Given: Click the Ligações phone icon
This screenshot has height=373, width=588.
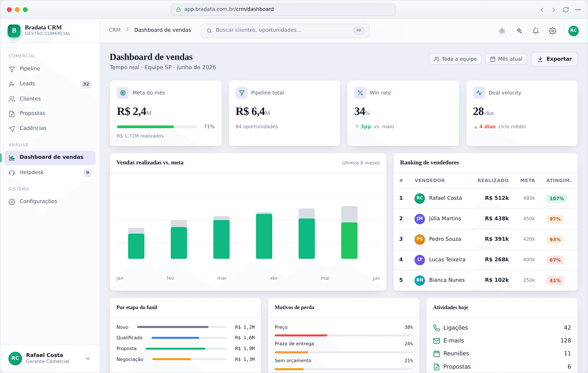Looking at the screenshot, I should 436,328.
